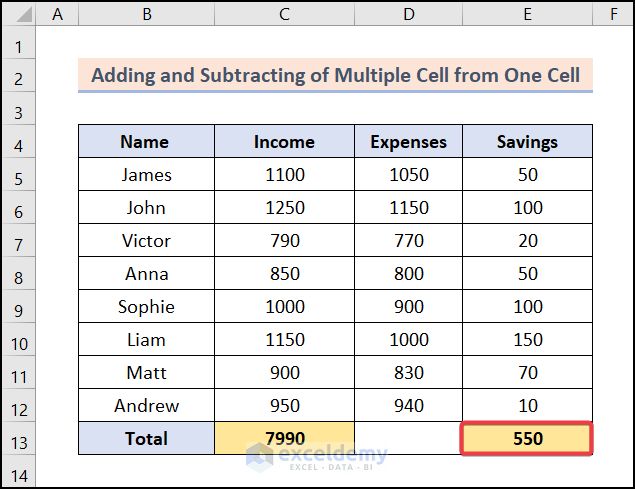
Task: Select James's expenses value 1050
Action: coord(408,175)
